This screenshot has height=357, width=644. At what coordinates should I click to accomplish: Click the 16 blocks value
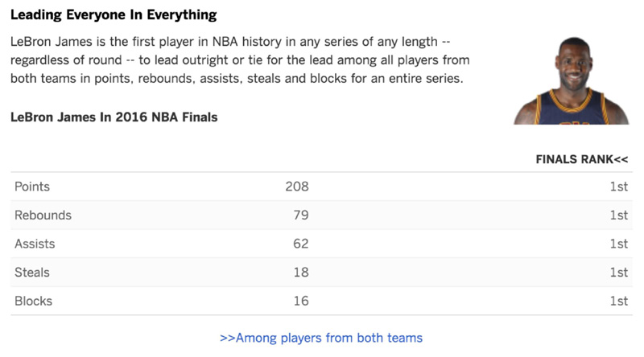[x=301, y=302]
